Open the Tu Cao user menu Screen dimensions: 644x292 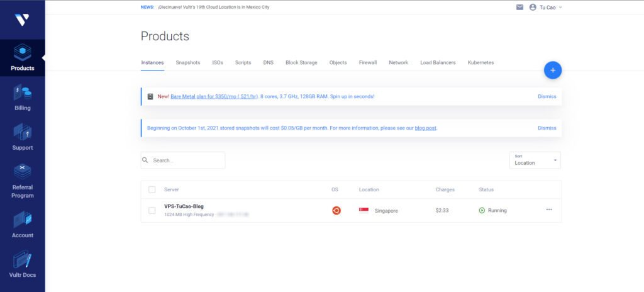pyautogui.click(x=545, y=8)
